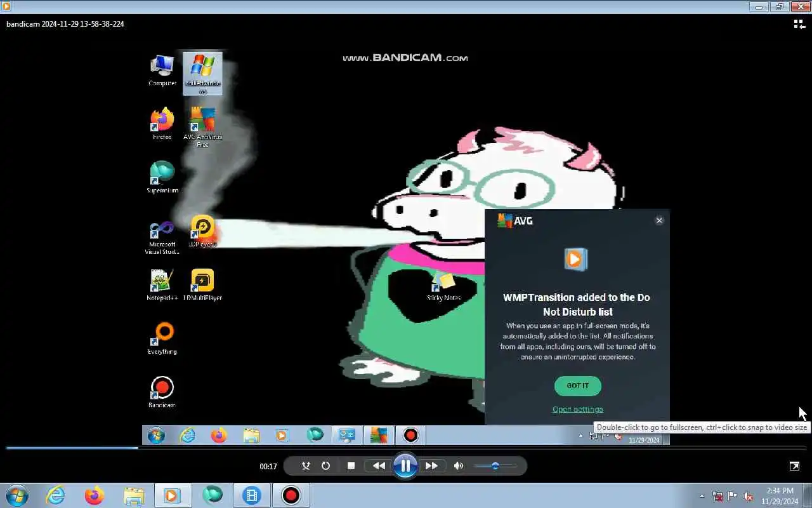The image size is (812, 508).
Task: Click the 00:17 elapsed time display
Action: click(x=268, y=467)
